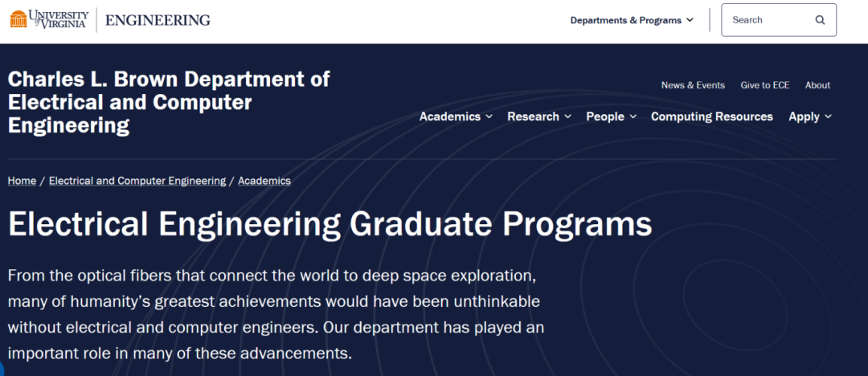The height and width of the screenshot is (376, 868).
Task: Open the ENGINEERING school home link
Action: point(158,20)
